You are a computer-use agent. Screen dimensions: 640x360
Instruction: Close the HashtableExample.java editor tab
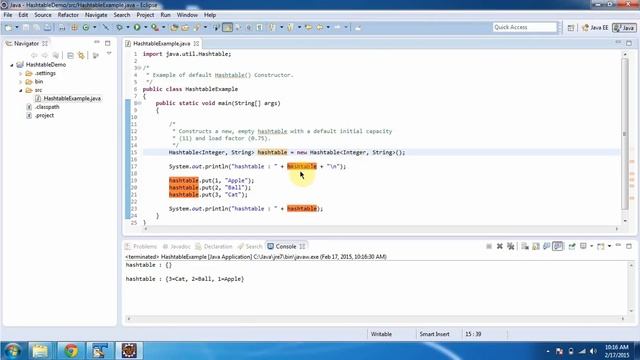coord(196,43)
